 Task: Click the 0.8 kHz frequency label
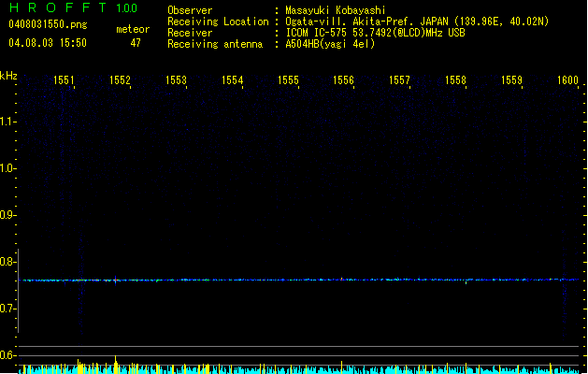pyautogui.click(x=7, y=262)
